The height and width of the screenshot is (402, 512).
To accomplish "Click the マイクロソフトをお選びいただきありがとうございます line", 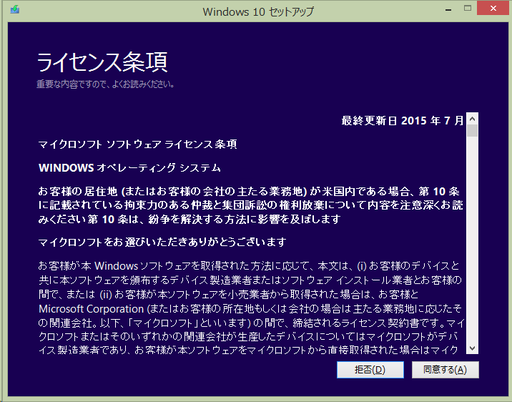I will point(162,242).
